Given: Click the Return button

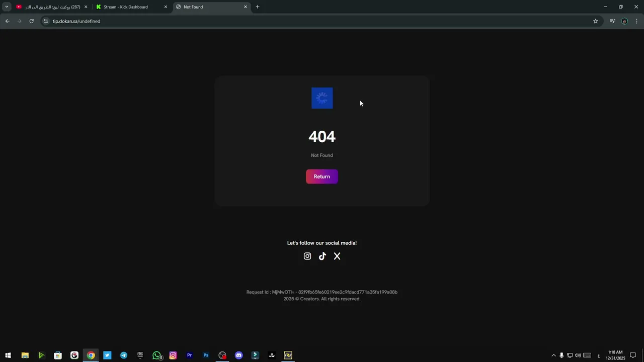Looking at the screenshot, I should 322,176.
